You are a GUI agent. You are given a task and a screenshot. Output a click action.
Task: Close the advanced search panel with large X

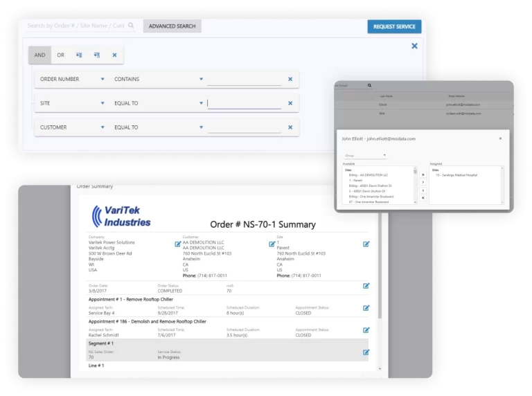pos(414,46)
